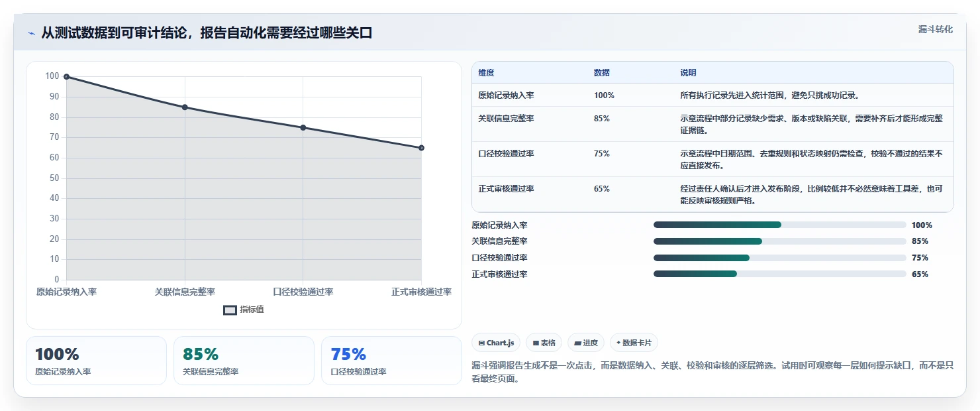Image resolution: width=980 pixels, height=411 pixels.
Task: Click the 关联信息完整率 x-axis label on the chart
Action: (x=185, y=292)
